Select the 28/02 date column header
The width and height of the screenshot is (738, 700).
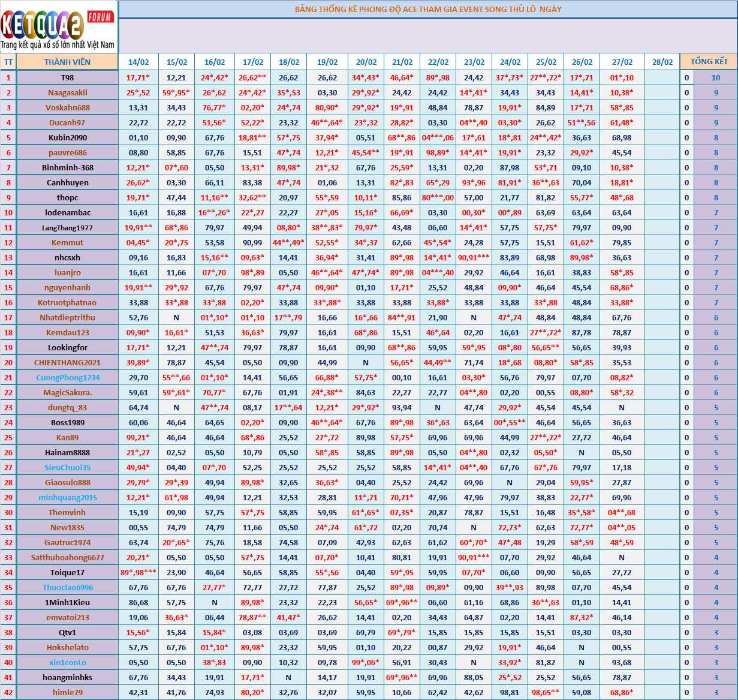point(662,62)
